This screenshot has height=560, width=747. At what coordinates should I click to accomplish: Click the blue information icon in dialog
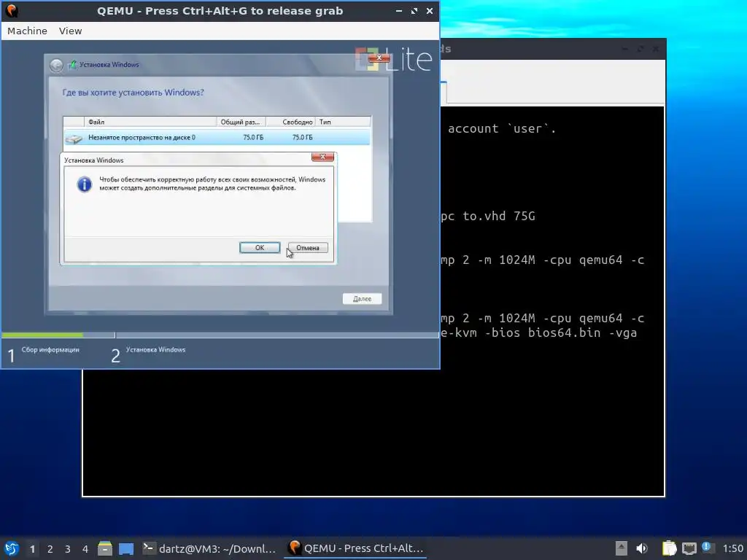(85, 184)
